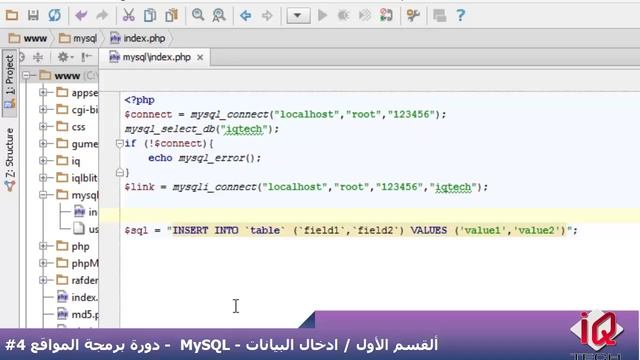Click the Redo arrow icon
Screen dimensions: 640x360
(x=102, y=16)
